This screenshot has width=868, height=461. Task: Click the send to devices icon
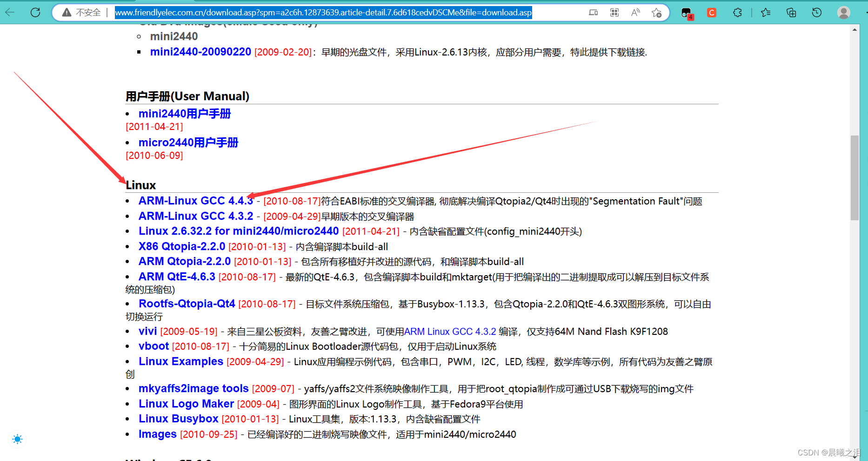(593, 13)
